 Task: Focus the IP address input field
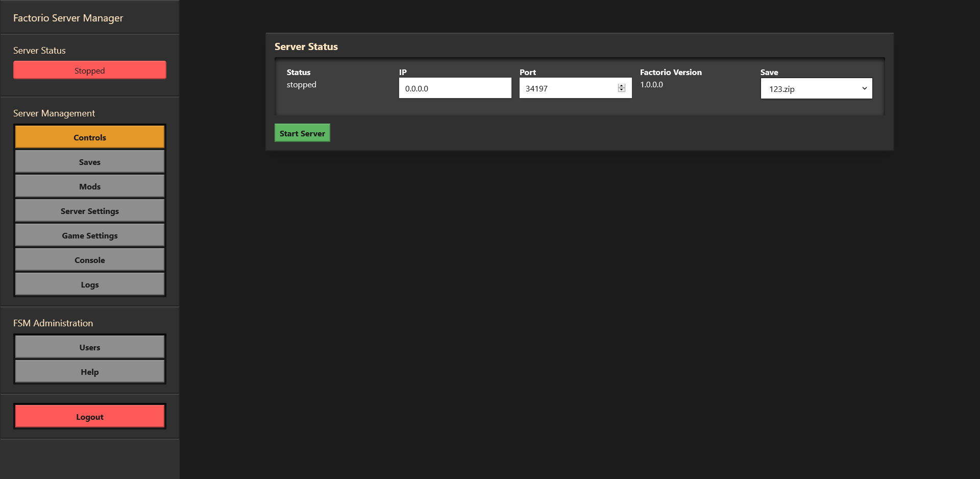(455, 88)
